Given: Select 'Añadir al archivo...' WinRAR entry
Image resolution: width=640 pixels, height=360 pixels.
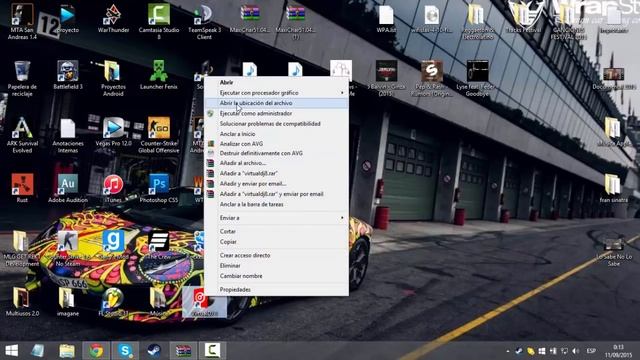Looking at the screenshot, I should click(243, 163).
